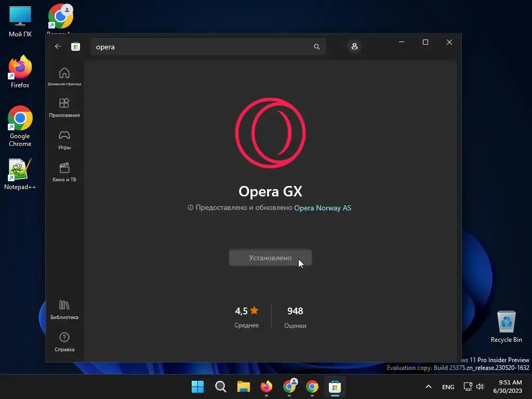Select the Recycle Bin on desktop
532x399 pixels.
506,327
